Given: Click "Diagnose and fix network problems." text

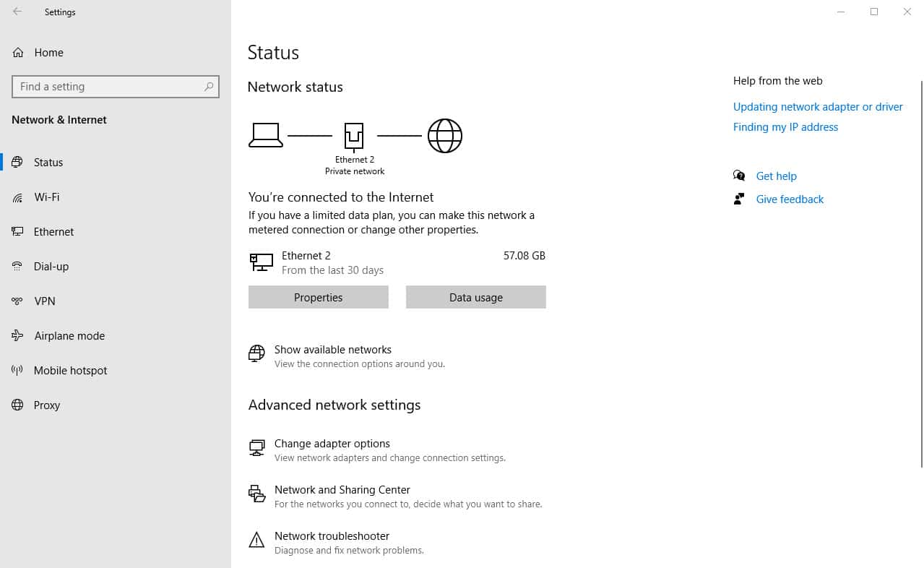Looking at the screenshot, I should [349, 551].
